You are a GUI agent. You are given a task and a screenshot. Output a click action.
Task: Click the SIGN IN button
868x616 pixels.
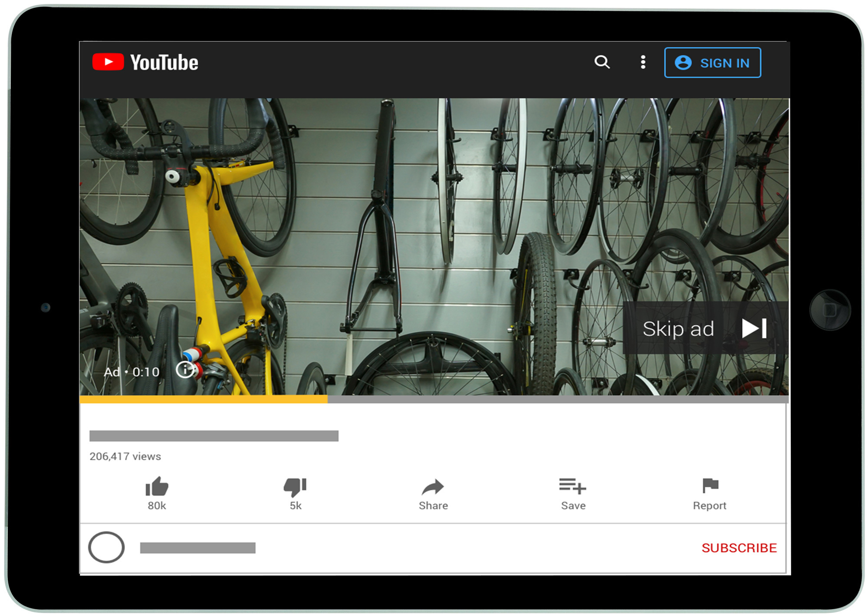(x=713, y=62)
